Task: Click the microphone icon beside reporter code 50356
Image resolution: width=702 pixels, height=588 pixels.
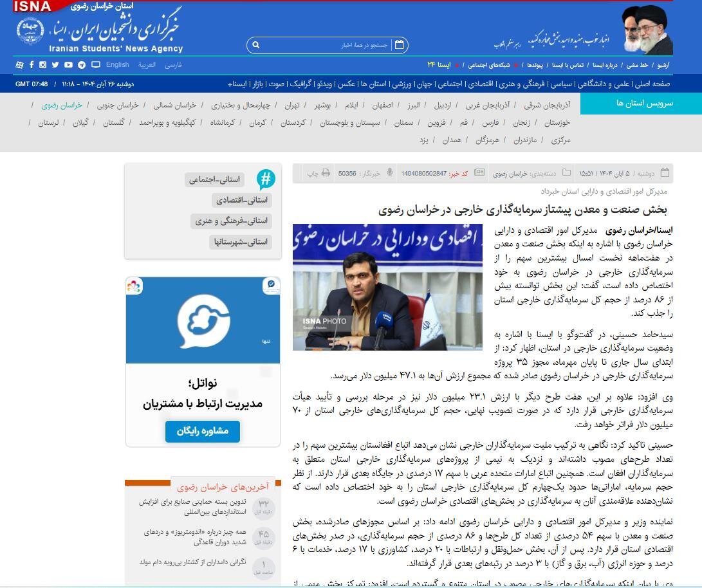Action: [390, 172]
